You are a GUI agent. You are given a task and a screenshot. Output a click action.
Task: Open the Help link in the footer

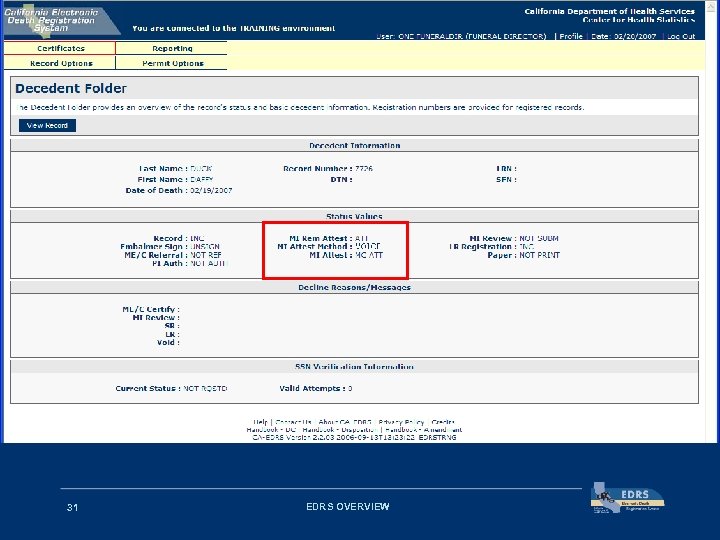tap(260, 422)
